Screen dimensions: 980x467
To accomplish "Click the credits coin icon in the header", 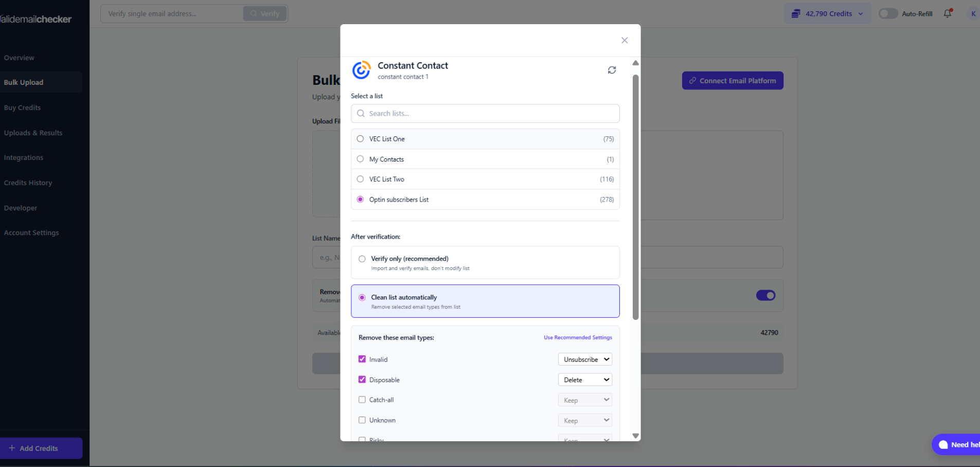I will tap(796, 13).
